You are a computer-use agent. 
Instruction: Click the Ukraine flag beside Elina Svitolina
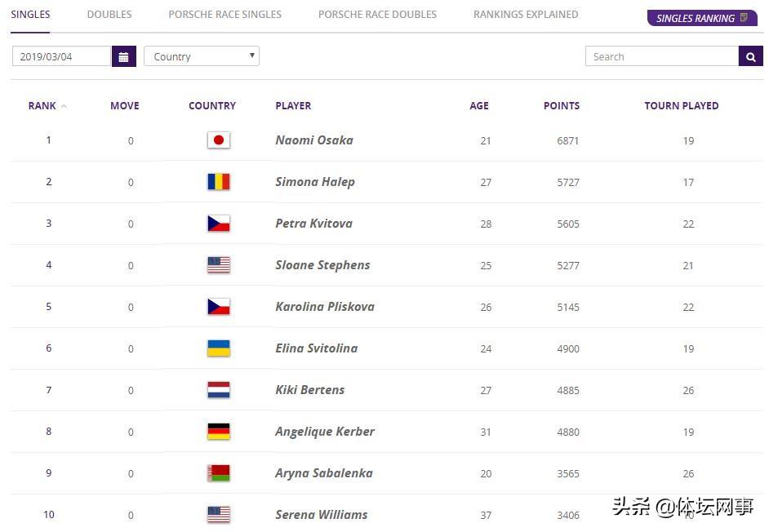pyautogui.click(x=219, y=348)
